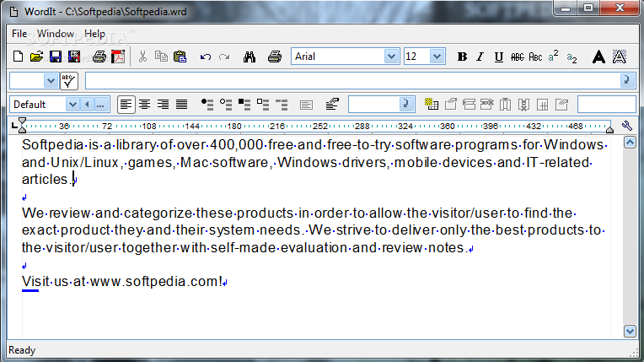
Task: Click the insert table row icon
Action: point(469,104)
